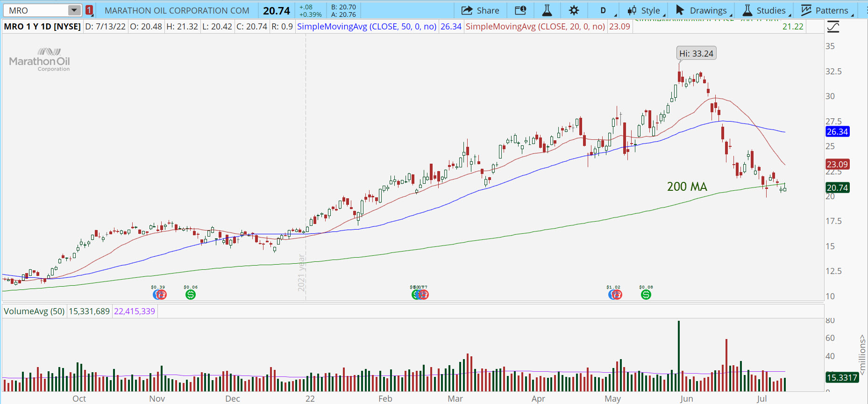Click the ask value A: 20.76

point(343,14)
